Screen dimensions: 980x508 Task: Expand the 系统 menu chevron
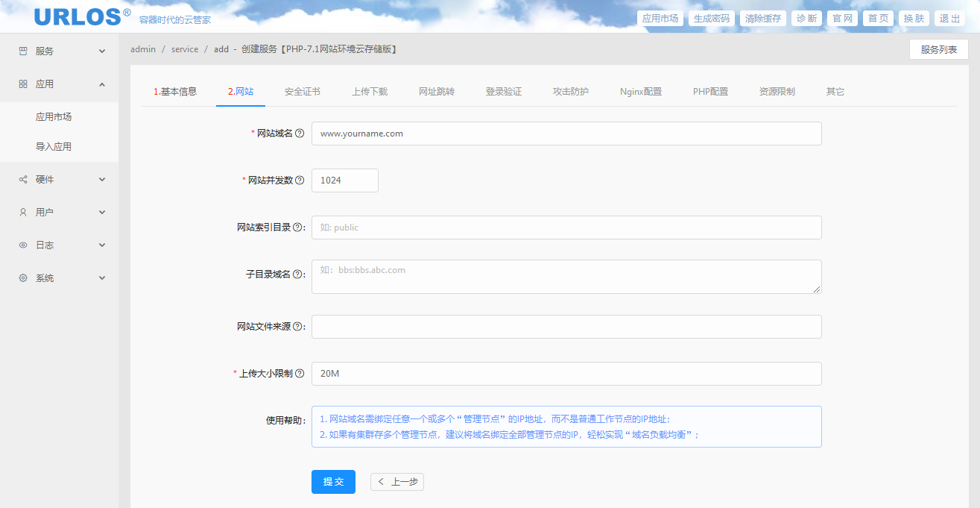[102, 278]
